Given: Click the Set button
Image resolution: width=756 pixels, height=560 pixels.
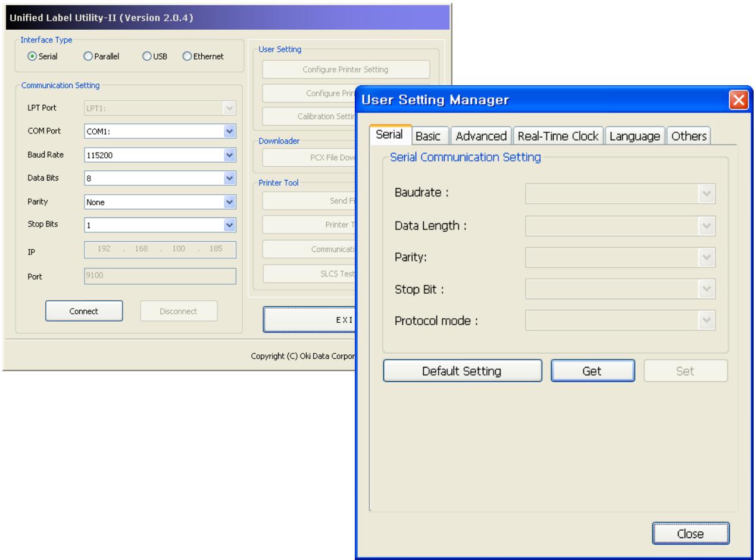Looking at the screenshot, I should [686, 371].
